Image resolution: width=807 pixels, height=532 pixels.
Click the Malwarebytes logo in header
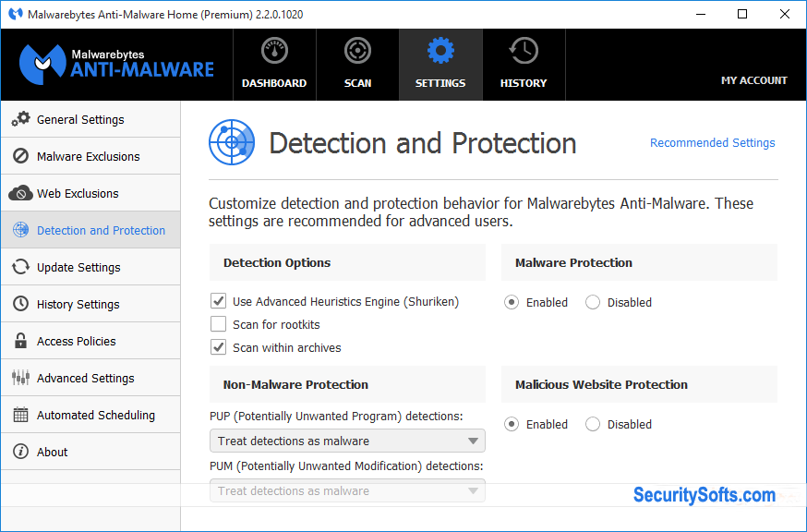pos(116,65)
